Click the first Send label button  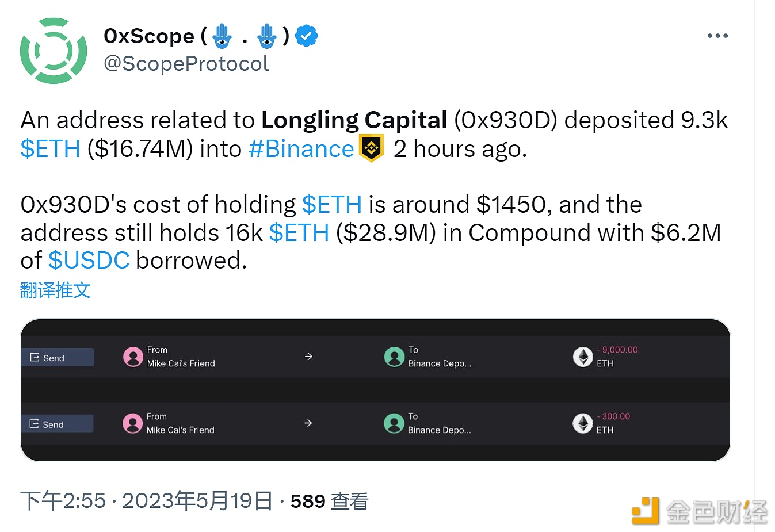pos(57,357)
